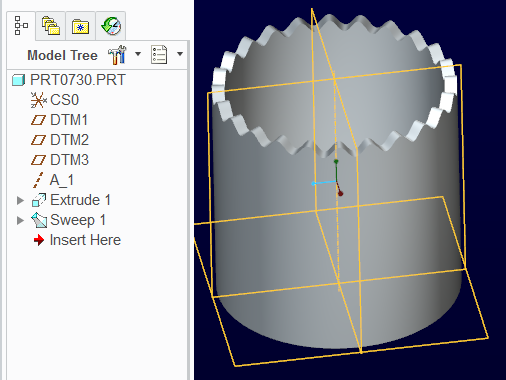
Task: Select the wavy top edge of the cylinder
Action: [333, 87]
